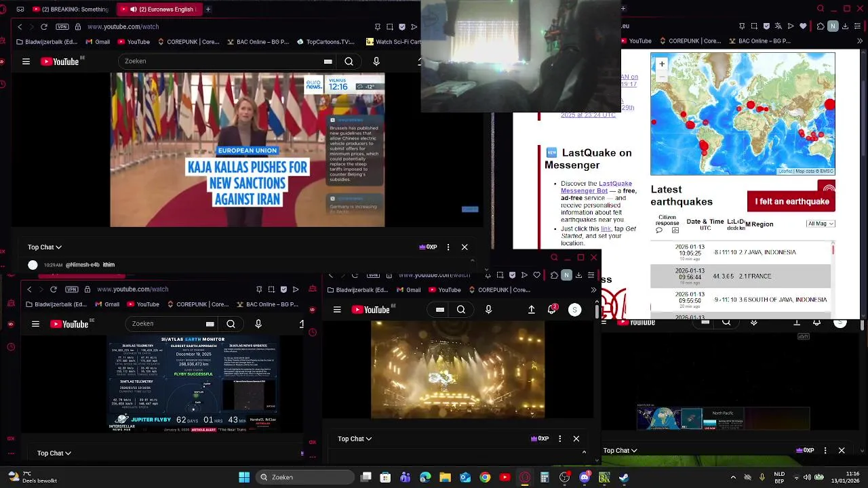Open on-screen keyboard icon in Euronews search box
The height and width of the screenshot is (488, 868).
(x=328, y=61)
